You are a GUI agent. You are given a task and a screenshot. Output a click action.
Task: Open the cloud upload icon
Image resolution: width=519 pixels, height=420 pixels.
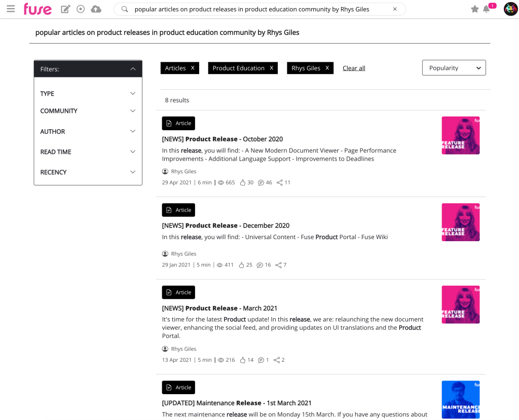pyautogui.click(x=96, y=9)
